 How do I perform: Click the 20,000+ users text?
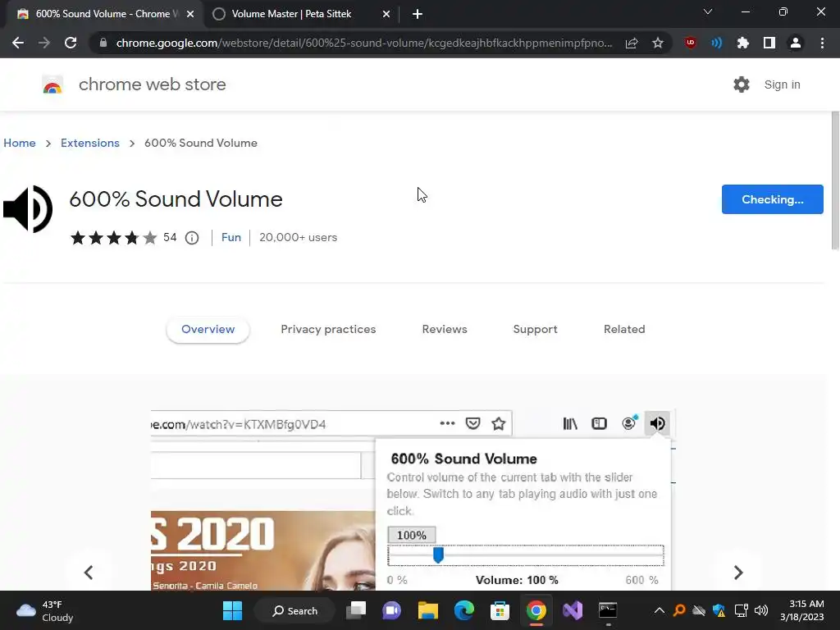tap(298, 237)
